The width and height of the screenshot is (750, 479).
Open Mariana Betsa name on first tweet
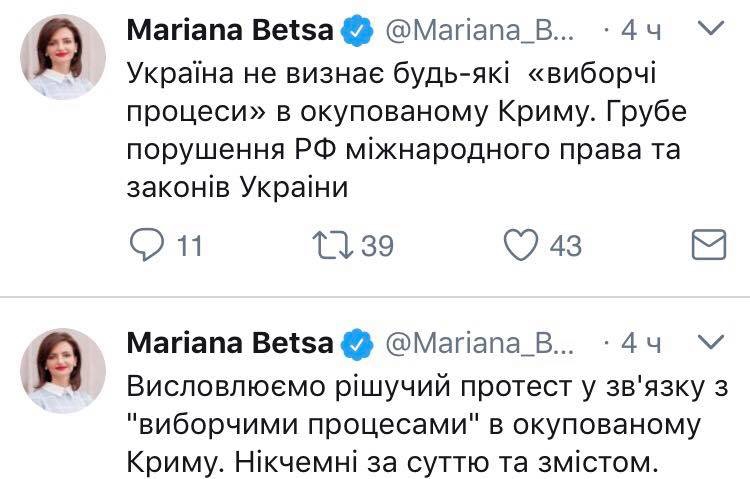tap(230, 32)
